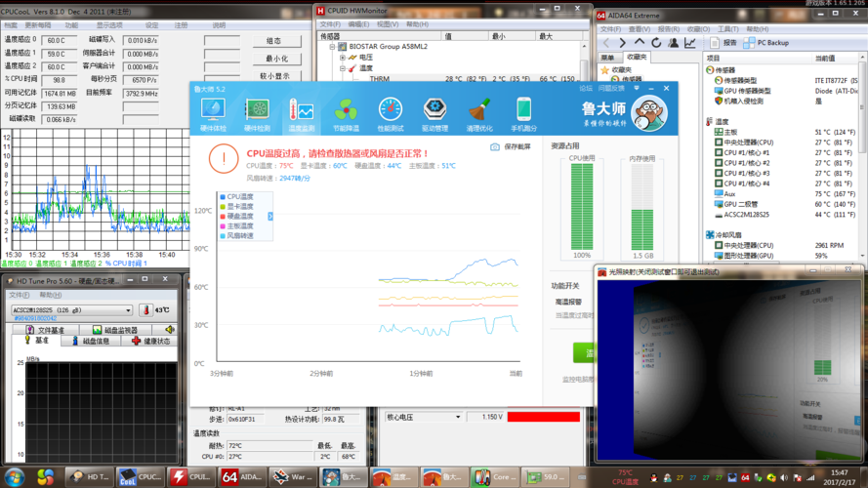Click AIDA64 forward arrow
The height and width of the screenshot is (488, 868).
click(x=623, y=43)
